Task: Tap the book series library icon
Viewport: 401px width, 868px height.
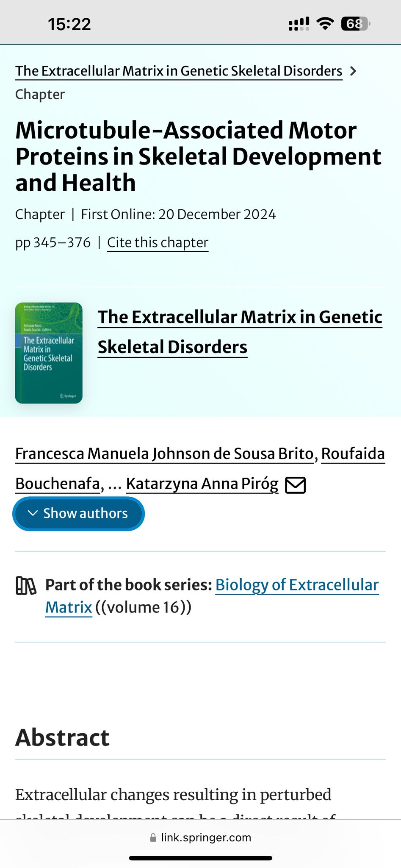Action: click(26, 586)
